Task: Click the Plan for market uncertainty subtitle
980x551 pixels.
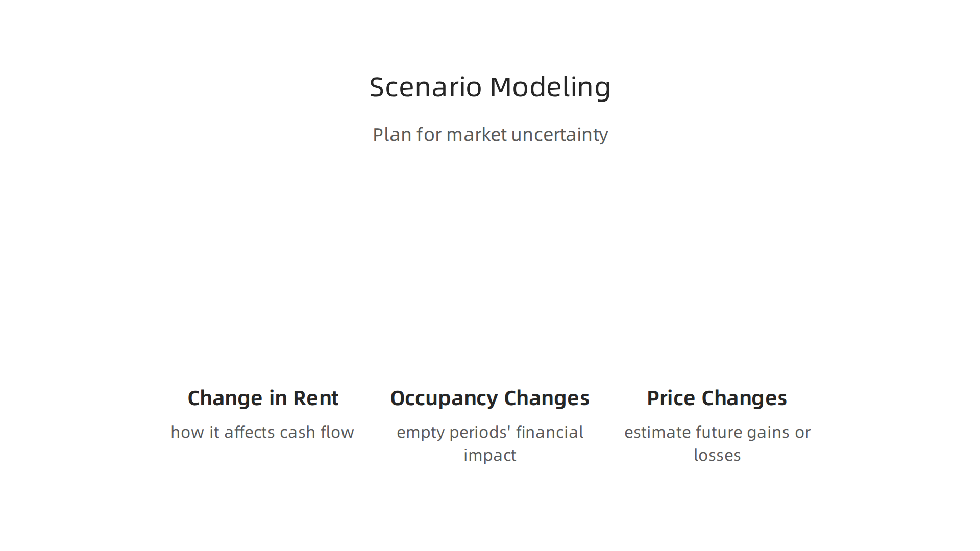Action: click(x=490, y=135)
